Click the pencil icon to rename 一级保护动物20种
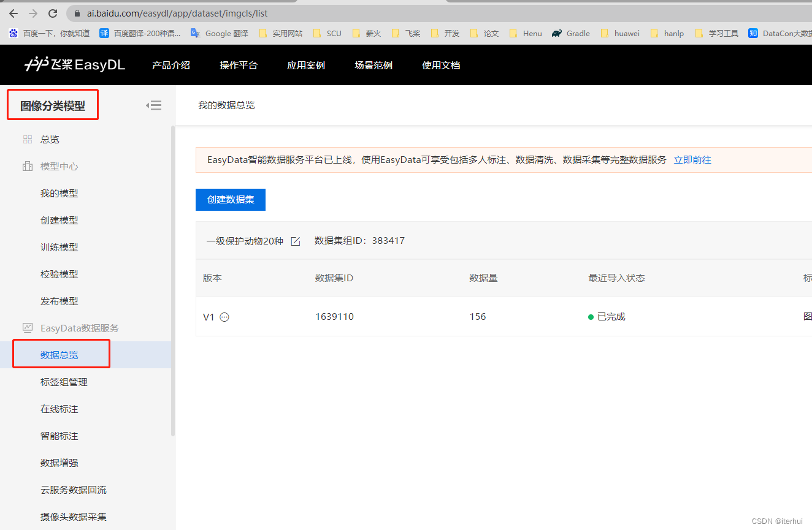Screen dimensions: 812x530 (295, 241)
